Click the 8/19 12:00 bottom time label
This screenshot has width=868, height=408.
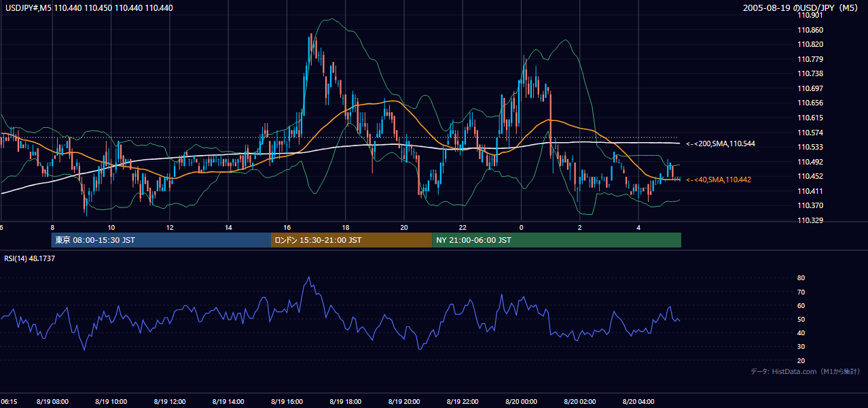169,402
